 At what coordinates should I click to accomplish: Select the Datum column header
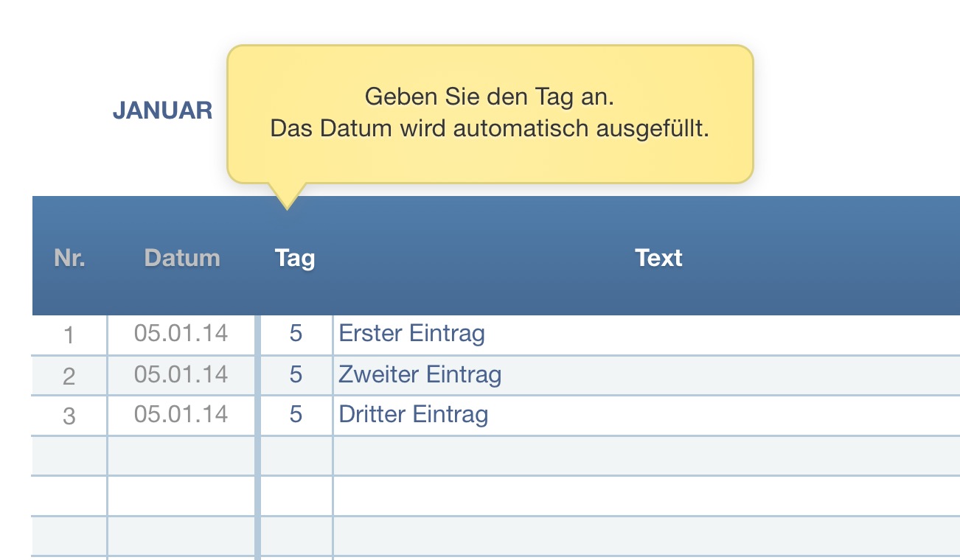(182, 258)
